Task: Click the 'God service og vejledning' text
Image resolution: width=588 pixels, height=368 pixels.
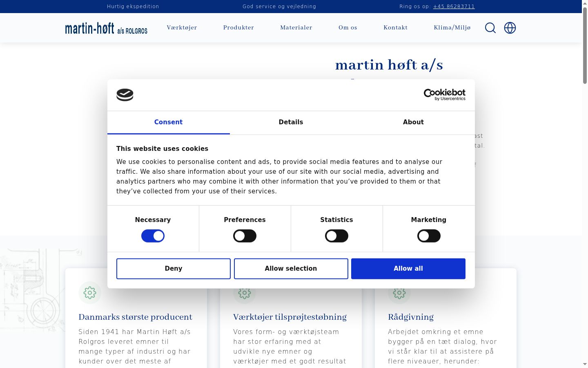Action: point(279,7)
